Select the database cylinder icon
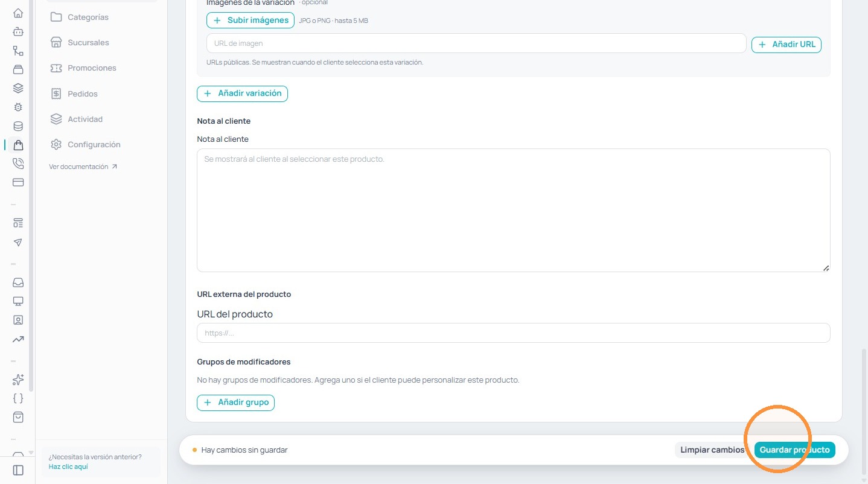 click(18, 126)
